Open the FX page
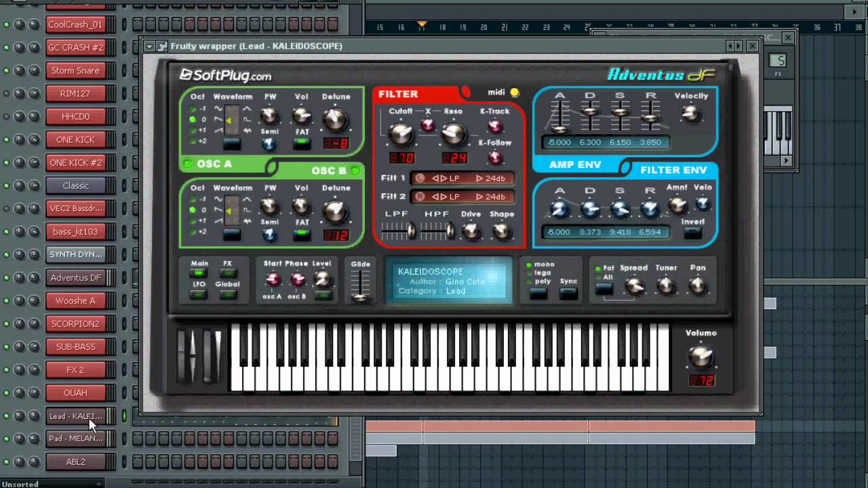This screenshot has width=868, height=488. 228,273
